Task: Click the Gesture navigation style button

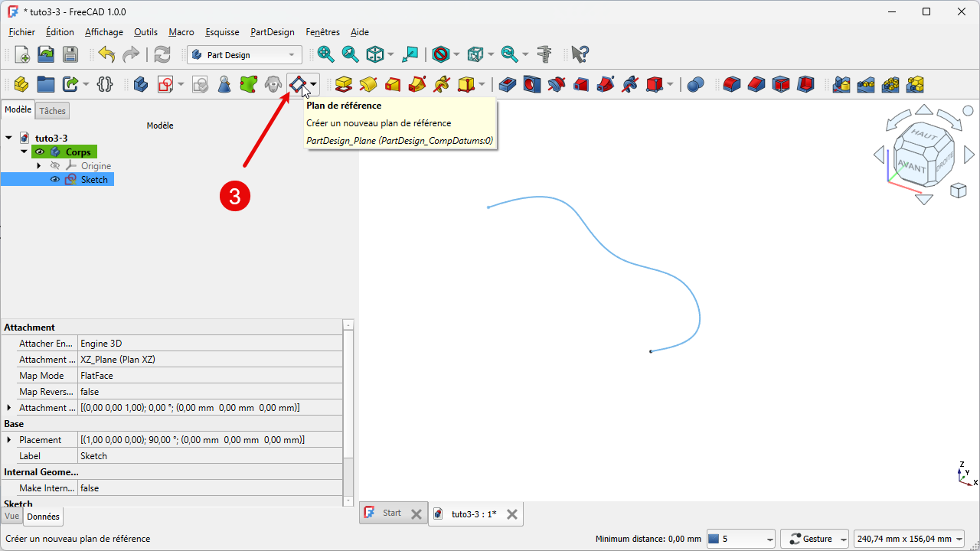Action: [815, 539]
